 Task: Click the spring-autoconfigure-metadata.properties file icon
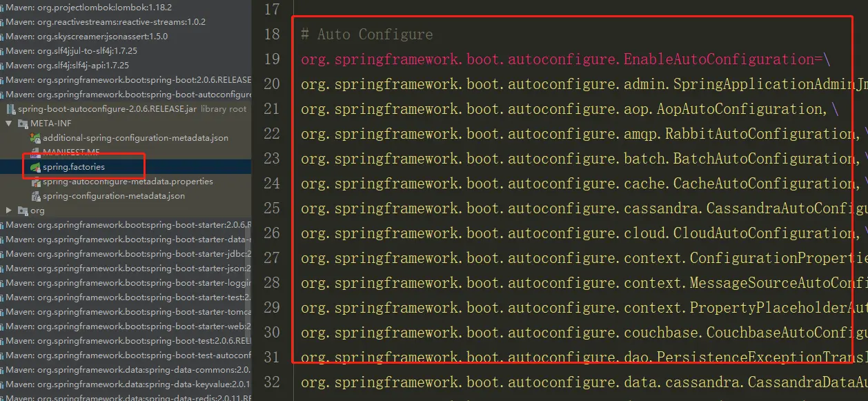click(35, 182)
